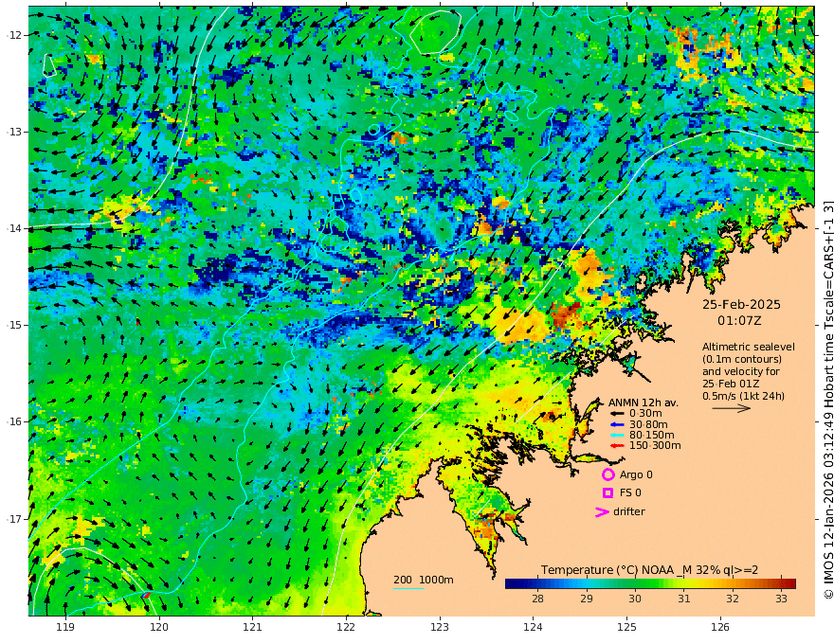Click the longitude axis label 121
The image size is (834, 644).
click(253, 627)
